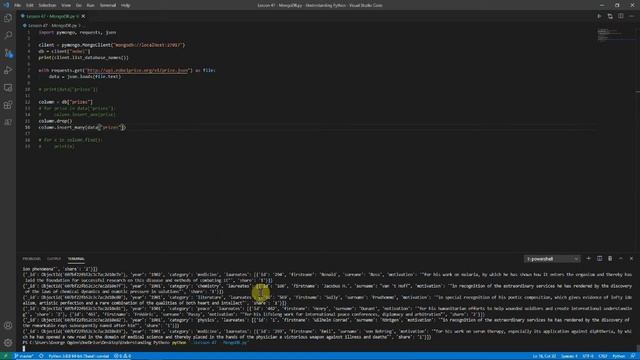Change indentation via Spaces status item

(569, 356)
